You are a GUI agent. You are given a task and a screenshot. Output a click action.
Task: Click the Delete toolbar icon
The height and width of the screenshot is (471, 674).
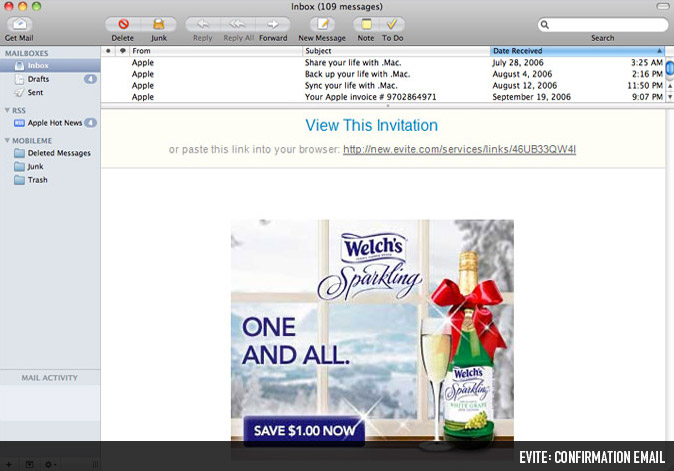pyautogui.click(x=123, y=24)
